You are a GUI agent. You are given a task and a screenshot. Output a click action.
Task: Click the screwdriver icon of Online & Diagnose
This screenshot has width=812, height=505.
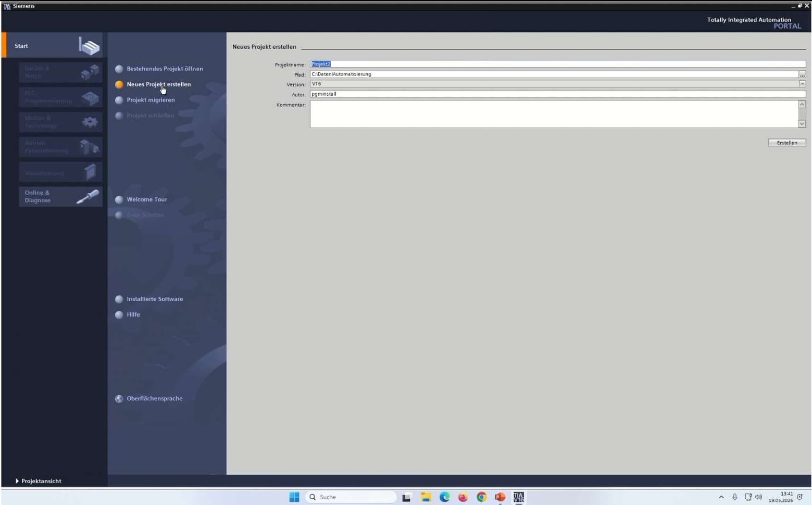pyautogui.click(x=88, y=197)
